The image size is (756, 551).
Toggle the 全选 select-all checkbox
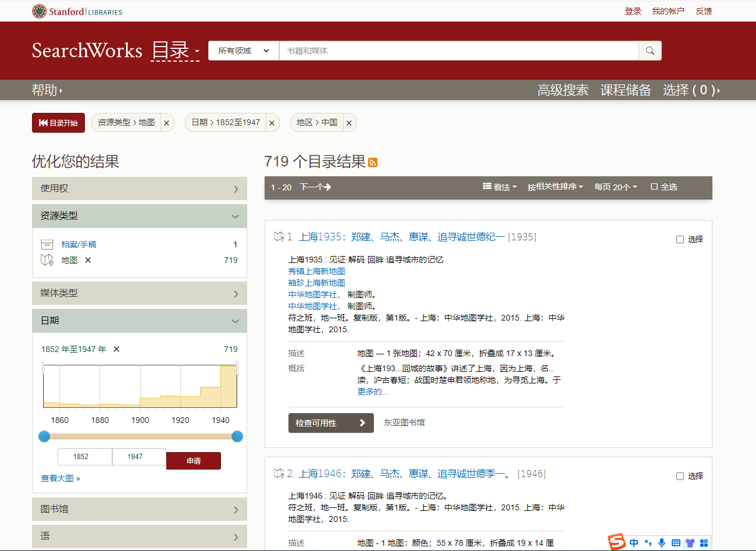click(x=654, y=187)
